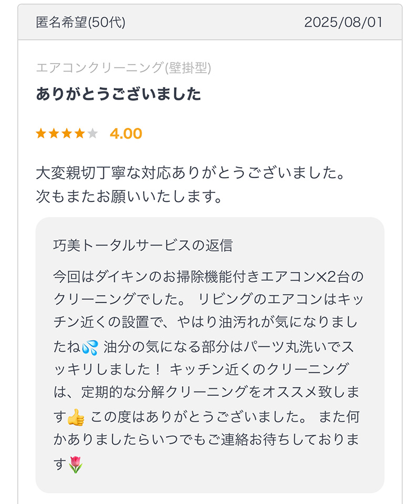Click the sweat droplets emoji in reply
Screen dimensions: 420x504
coord(90,348)
